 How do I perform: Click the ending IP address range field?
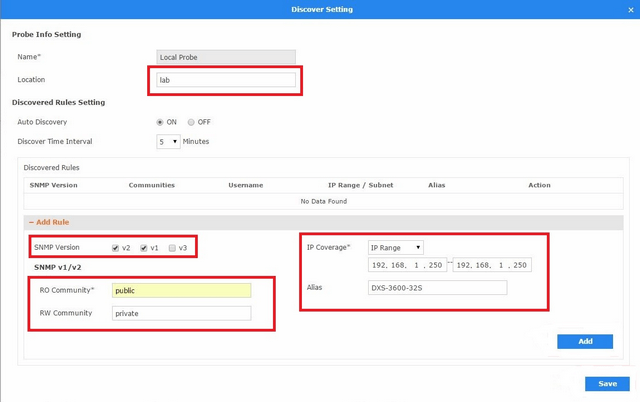[x=492, y=265]
